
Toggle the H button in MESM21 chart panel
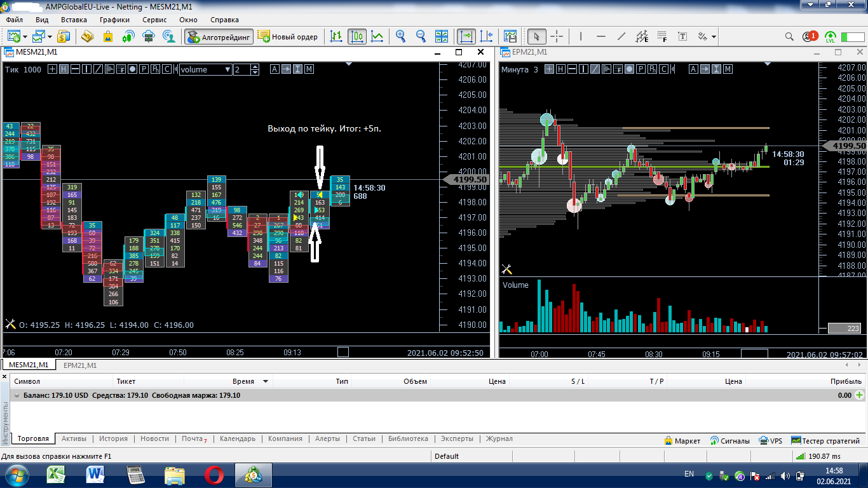coord(64,69)
